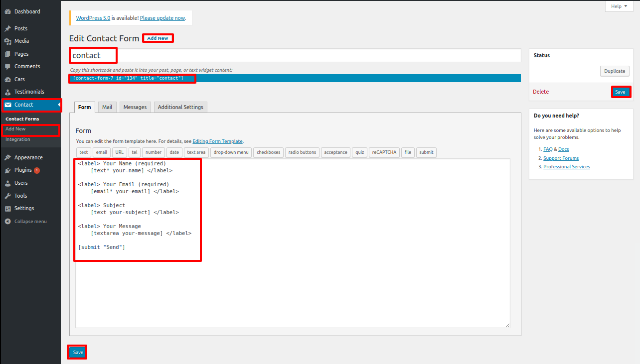Click the Settings sliders icon

pos(8,209)
